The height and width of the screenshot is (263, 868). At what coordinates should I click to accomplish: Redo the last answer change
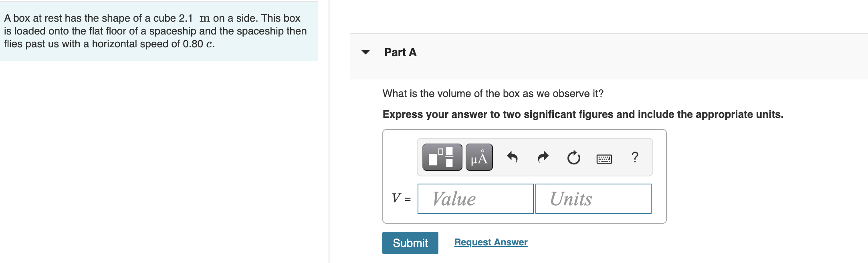point(543,157)
